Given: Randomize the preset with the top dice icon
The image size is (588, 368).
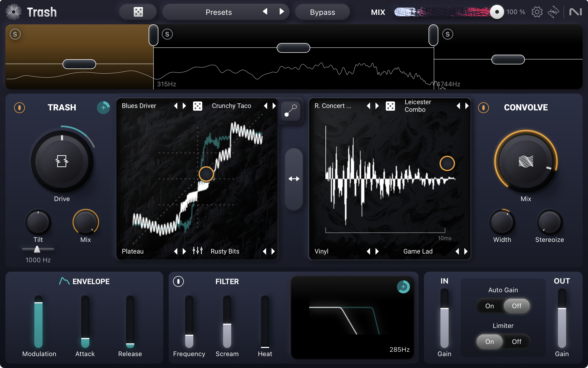Looking at the screenshot, I should [138, 12].
